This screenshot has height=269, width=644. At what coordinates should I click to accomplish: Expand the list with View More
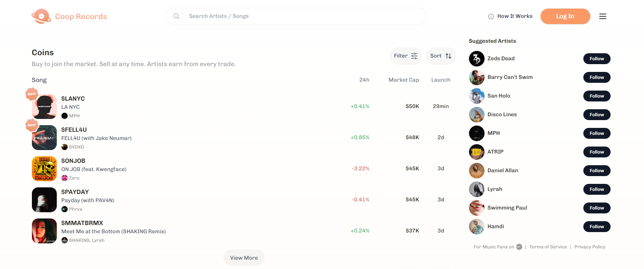(x=244, y=258)
